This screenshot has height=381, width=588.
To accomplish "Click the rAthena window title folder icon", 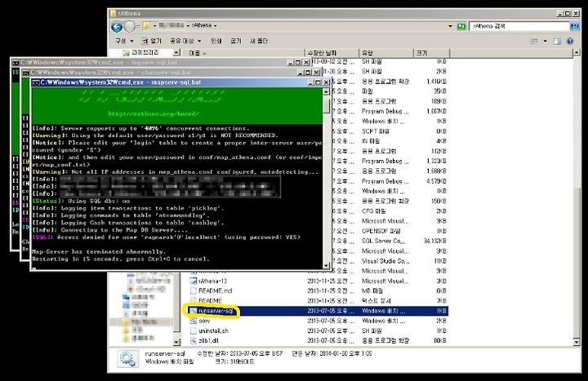I will coord(113,13).
